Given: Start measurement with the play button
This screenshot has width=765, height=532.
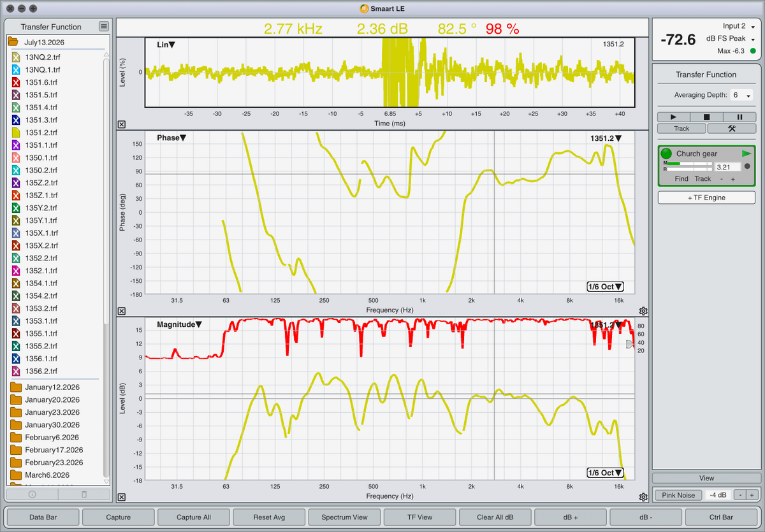Looking at the screenshot, I should tap(674, 117).
